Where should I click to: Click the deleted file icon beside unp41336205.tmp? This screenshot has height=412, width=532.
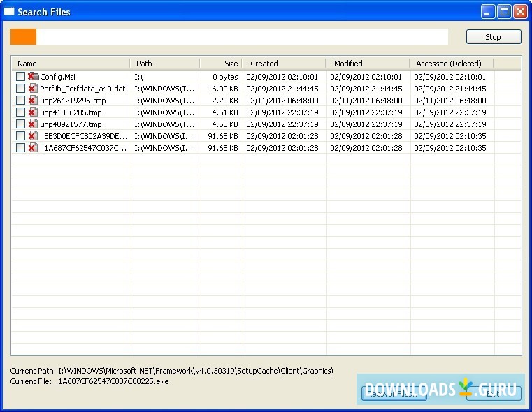pyautogui.click(x=33, y=112)
